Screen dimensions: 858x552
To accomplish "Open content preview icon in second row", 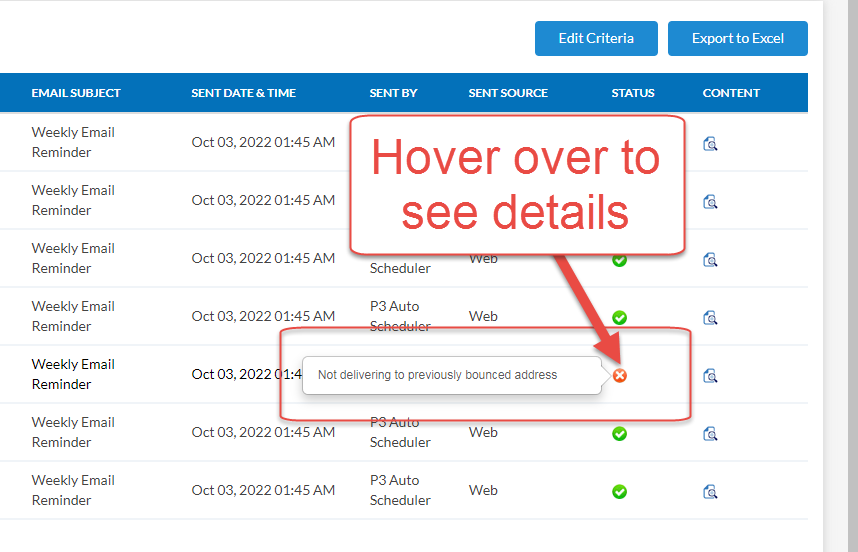I will click(711, 201).
